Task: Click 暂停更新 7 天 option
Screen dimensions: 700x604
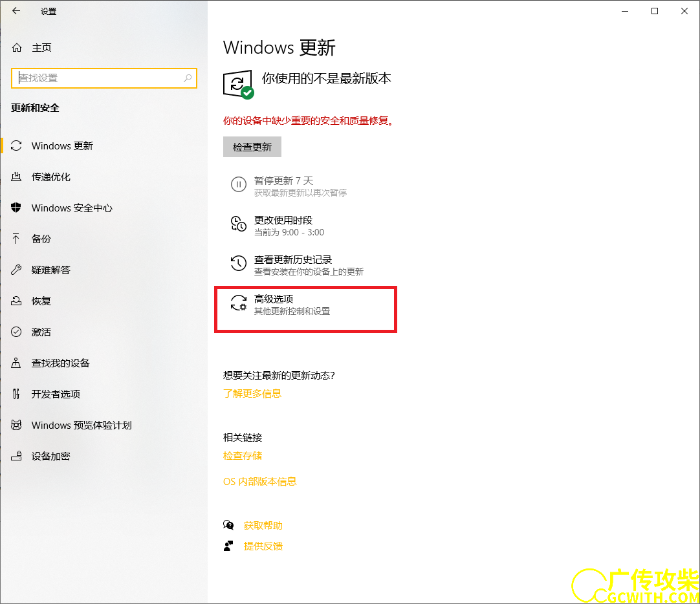Action: click(x=289, y=186)
